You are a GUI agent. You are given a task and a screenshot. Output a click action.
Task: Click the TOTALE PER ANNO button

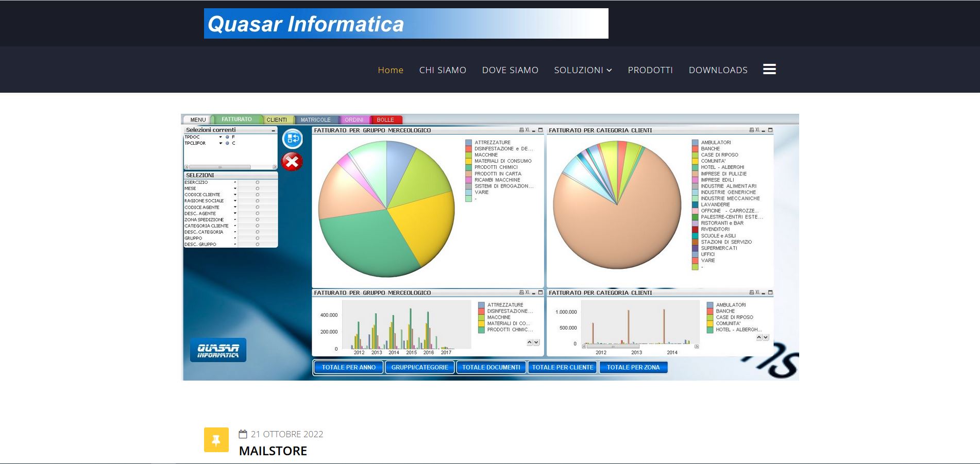(x=349, y=367)
